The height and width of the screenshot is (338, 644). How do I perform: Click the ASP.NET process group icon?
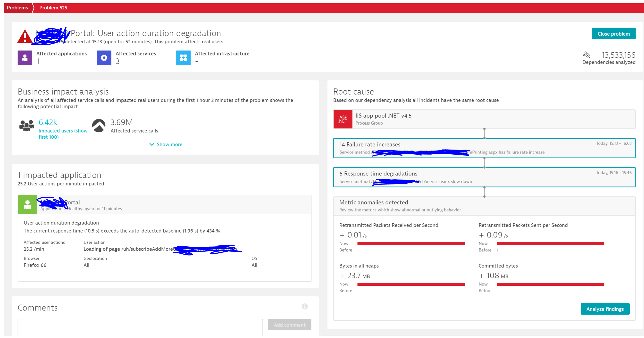(343, 119)
